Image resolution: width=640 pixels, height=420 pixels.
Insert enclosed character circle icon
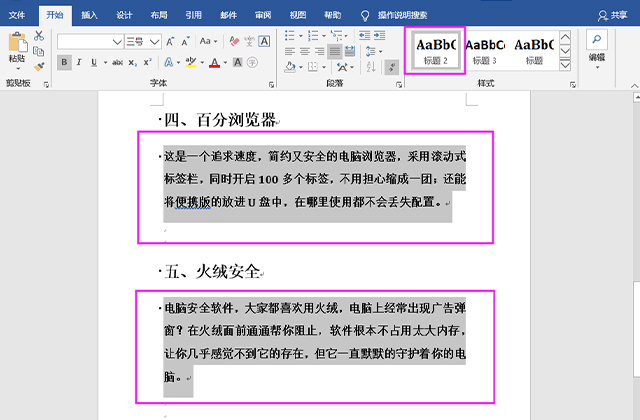(252, 62)
